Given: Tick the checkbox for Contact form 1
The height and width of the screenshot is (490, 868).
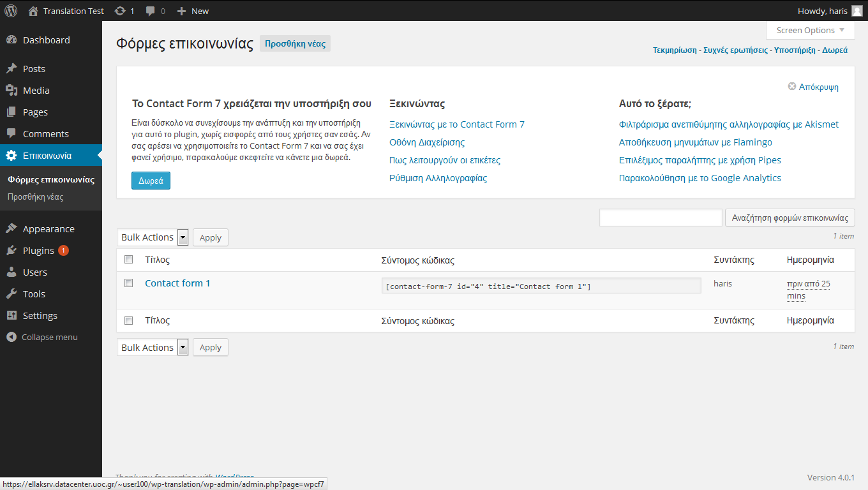Looking at the screenshot, I should point(128,283).
